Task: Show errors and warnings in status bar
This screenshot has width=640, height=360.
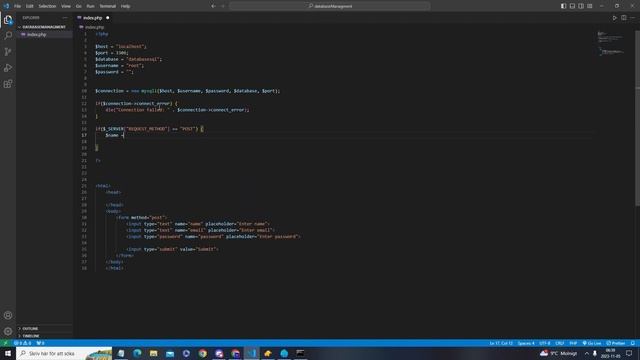Action: [23, 343]
